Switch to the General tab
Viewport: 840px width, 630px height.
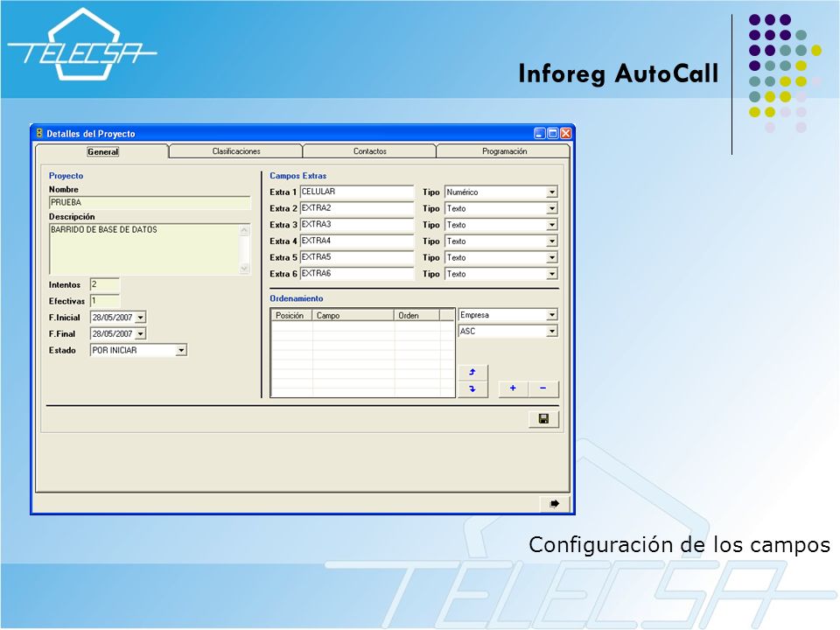point(102,151)
